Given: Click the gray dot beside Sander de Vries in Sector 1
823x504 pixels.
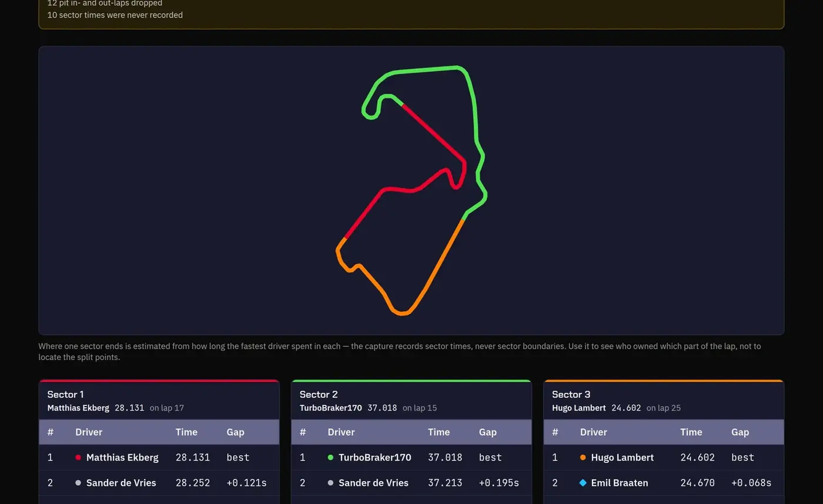Looking at the screenshot, I should pos(78,483).
